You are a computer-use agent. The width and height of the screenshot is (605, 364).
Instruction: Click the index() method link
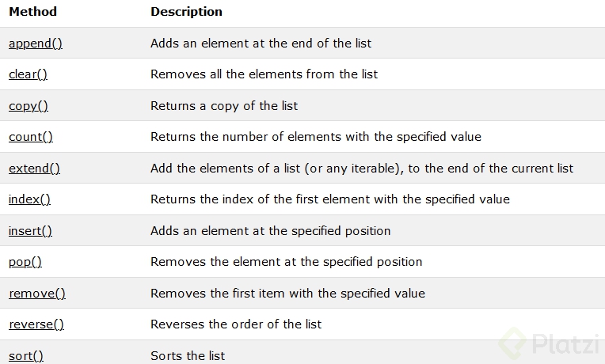tap(29, 199)
